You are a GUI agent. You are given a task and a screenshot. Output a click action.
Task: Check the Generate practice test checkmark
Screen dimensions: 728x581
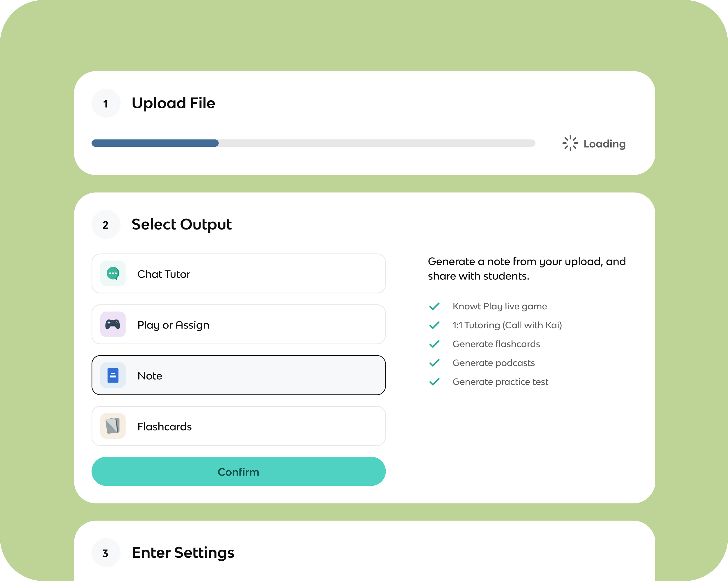pos(434,382)
